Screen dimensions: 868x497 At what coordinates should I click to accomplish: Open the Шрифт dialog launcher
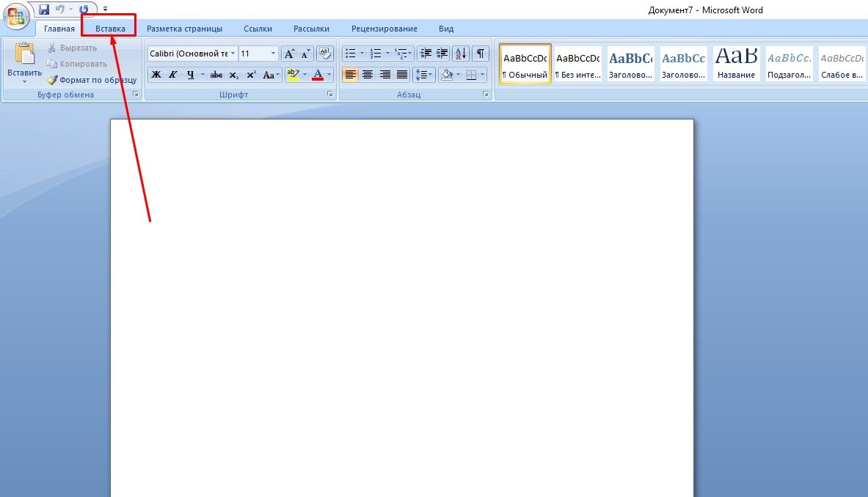(x=330, y=95)
